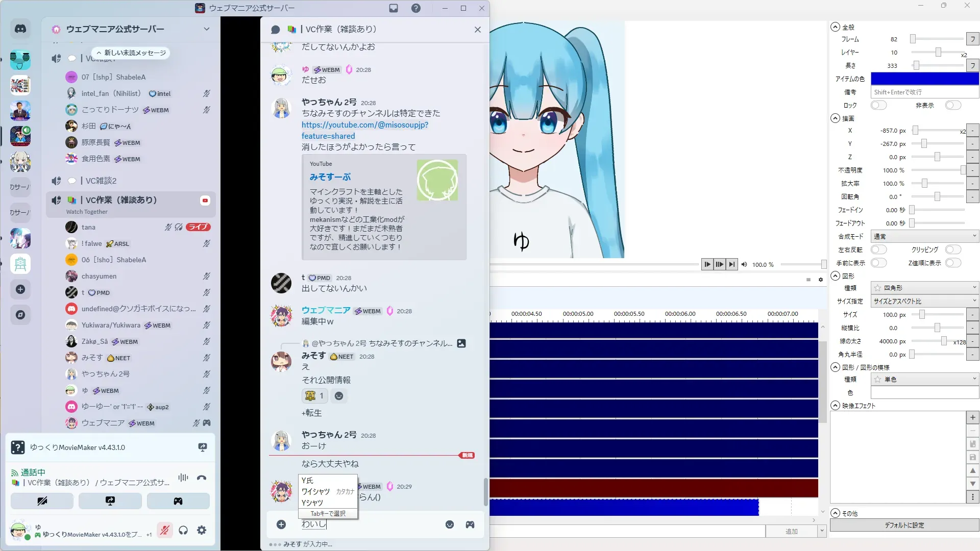Click the play button under preview
This screenshot has width=980, height=551.
coord(707,264)
